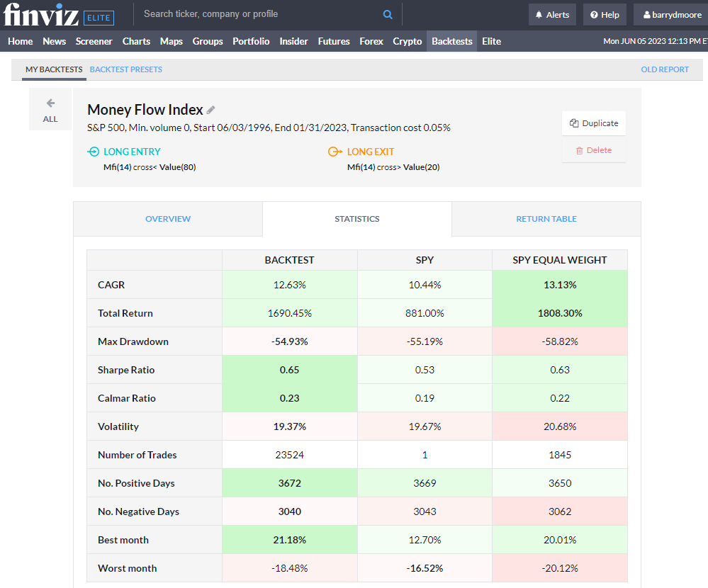Open the Screener menu
The image size is (708, 588).
coord(94,41)
